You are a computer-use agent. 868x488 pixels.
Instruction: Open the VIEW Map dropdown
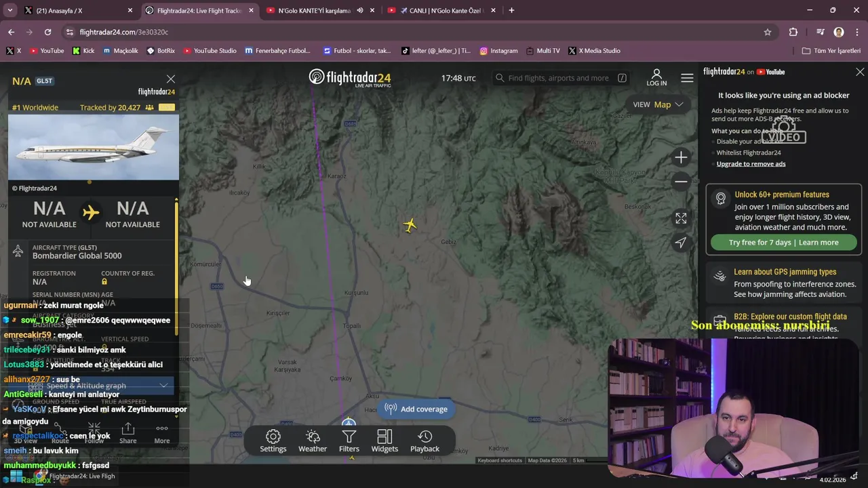pyautogui.click(x=658, y=104)
